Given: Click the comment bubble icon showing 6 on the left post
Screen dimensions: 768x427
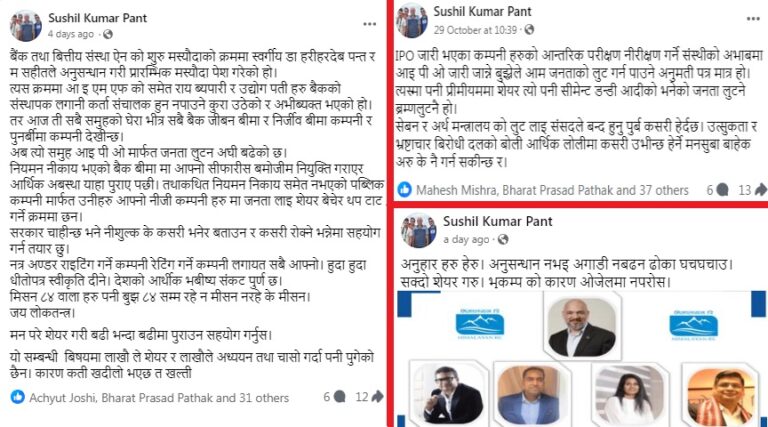Looking at the screenshot, I should tap(339, 397).
